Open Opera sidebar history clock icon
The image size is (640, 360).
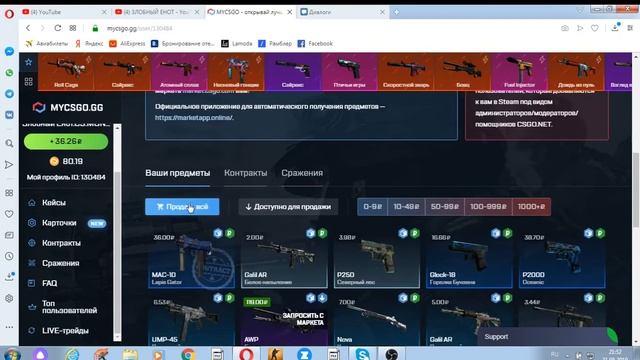9,256
